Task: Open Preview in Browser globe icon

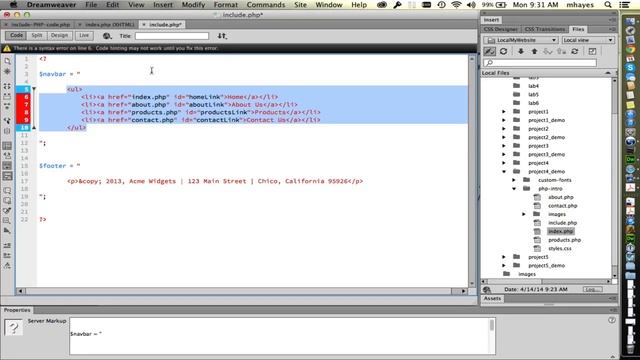Action: click(x=107, y=36)
